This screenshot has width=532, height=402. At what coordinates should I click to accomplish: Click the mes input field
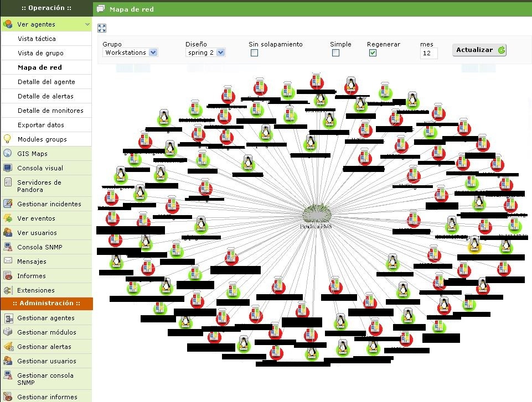(428, 54)
